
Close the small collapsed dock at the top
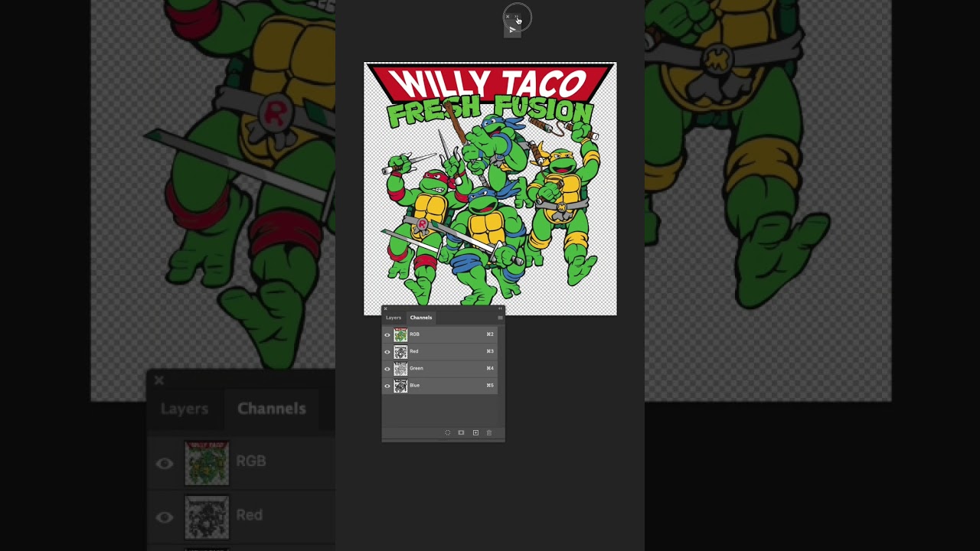coord(507,16)
